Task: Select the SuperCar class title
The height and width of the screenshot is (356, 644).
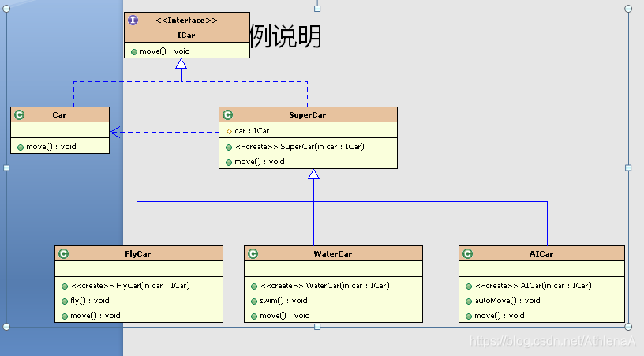Action: [x=308, y=115]
